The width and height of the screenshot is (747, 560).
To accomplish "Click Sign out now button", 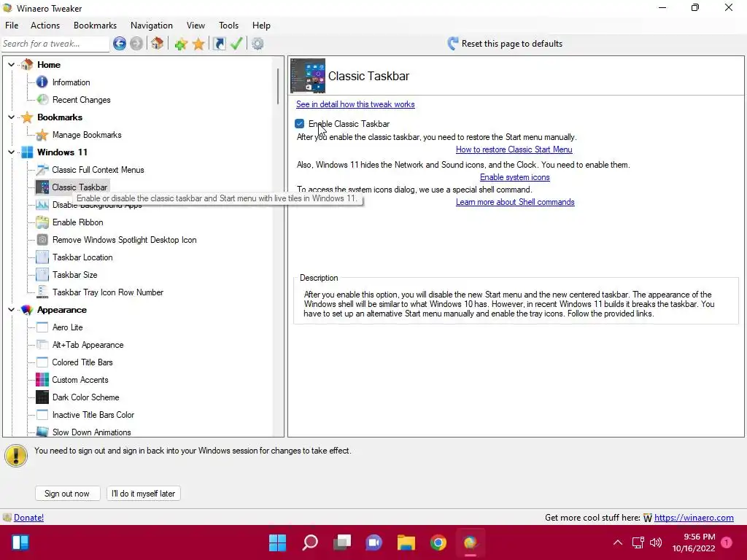I will point(67,494).
